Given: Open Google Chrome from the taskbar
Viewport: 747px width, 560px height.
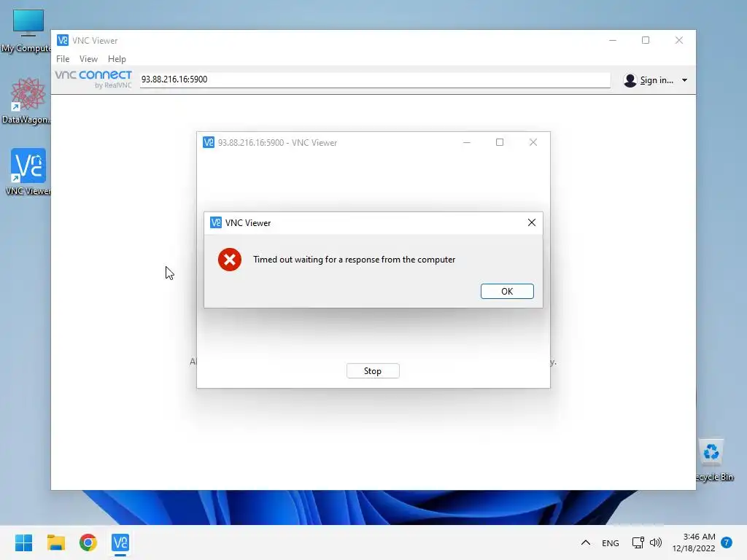Looking at the screenshot, I should tap(88, 542).
